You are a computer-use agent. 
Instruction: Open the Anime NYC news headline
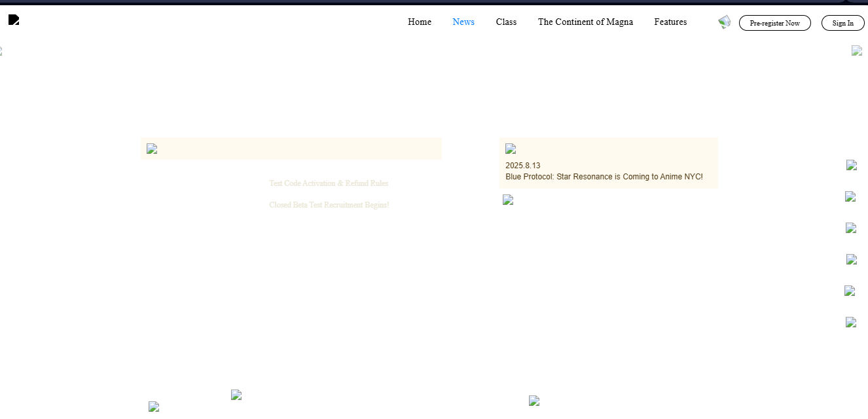[x=604, y=177]
